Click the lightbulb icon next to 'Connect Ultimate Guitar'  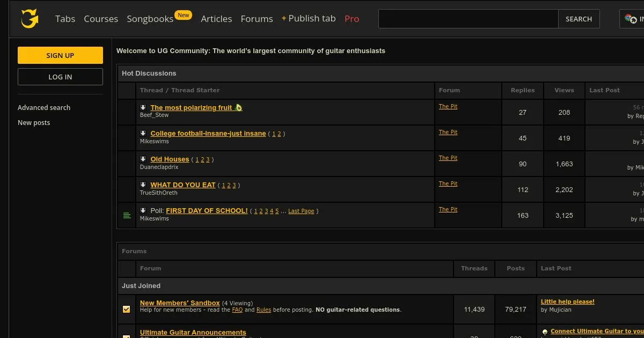(545, 332)
